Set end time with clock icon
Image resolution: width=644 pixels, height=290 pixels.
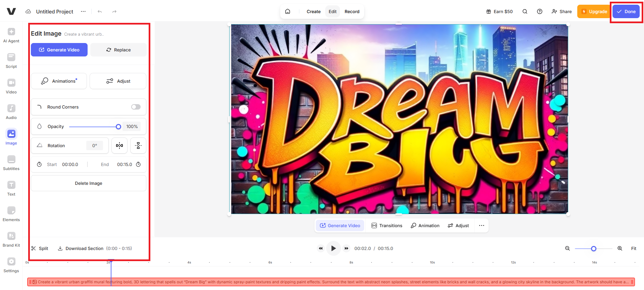click(x=138, y=164)
